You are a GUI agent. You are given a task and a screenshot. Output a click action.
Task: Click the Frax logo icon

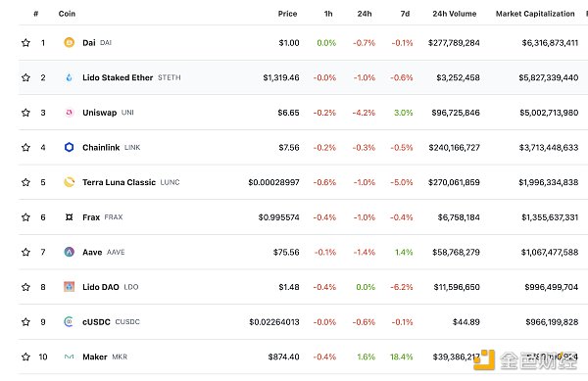pyautogui.click(x=69, y=216)
